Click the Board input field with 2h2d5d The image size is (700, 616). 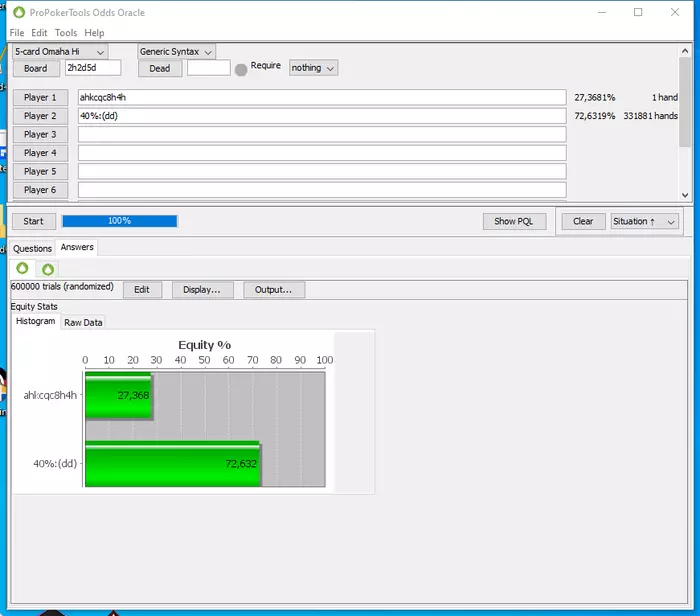(93, 68)
